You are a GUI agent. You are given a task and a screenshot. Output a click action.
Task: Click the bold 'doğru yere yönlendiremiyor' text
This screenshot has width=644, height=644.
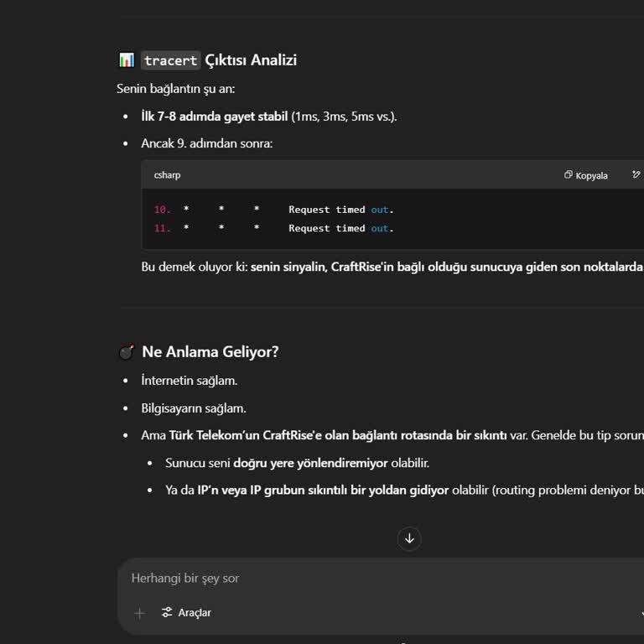point(310,463)
